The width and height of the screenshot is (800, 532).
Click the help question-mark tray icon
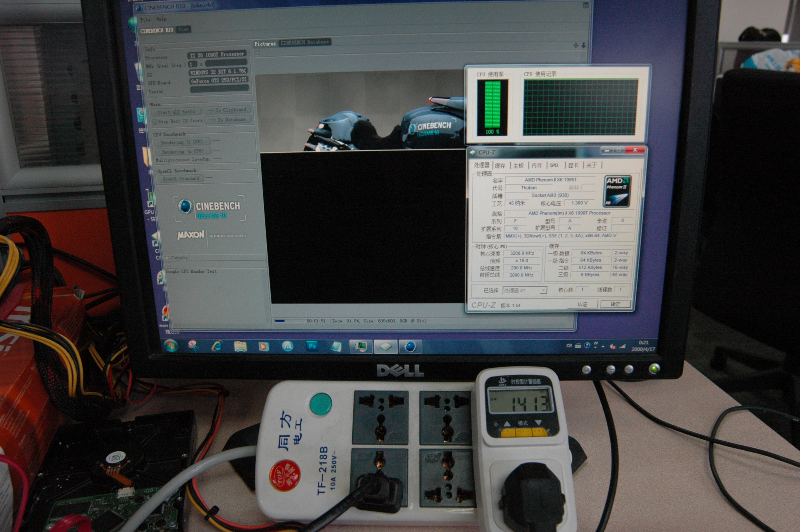(587, 345)
